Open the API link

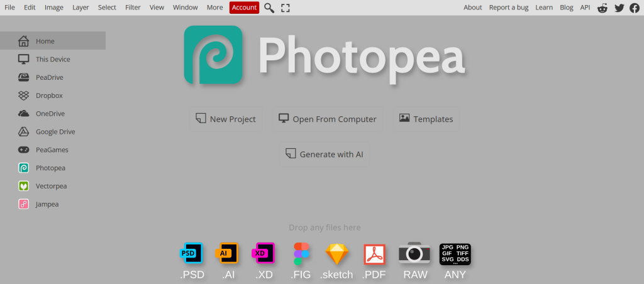click(x=585, y=8)
